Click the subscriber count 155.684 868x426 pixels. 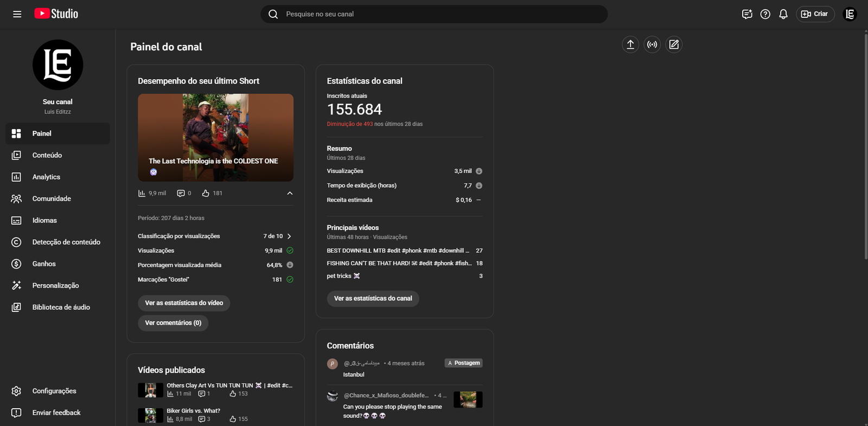coord(354,110)
